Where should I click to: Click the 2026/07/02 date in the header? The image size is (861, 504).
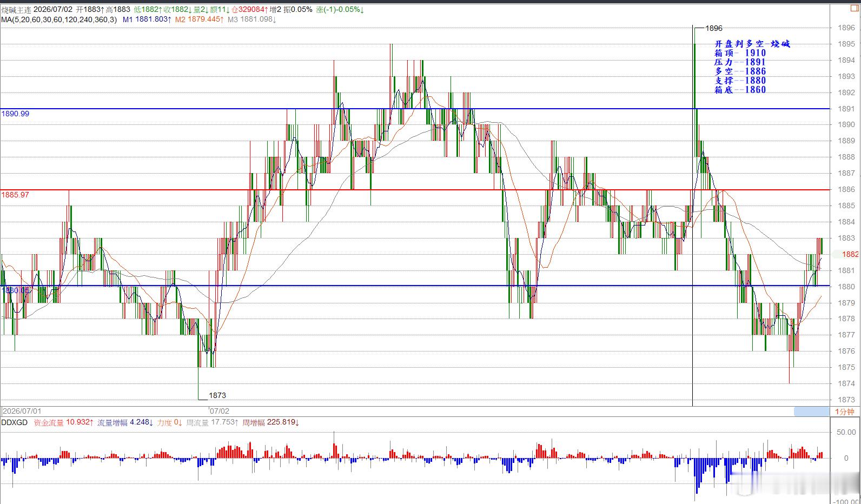point(54,10)
